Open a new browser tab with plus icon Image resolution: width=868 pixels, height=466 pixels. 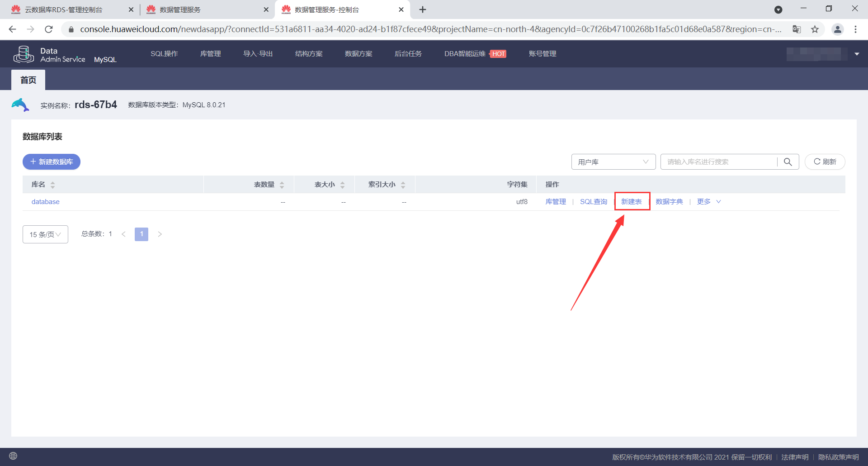(423, 10)
